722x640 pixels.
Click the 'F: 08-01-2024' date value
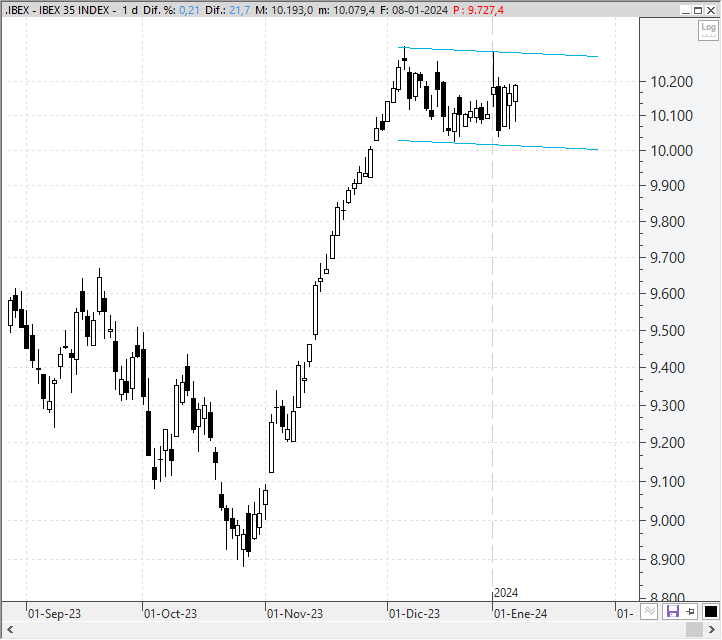414,10
